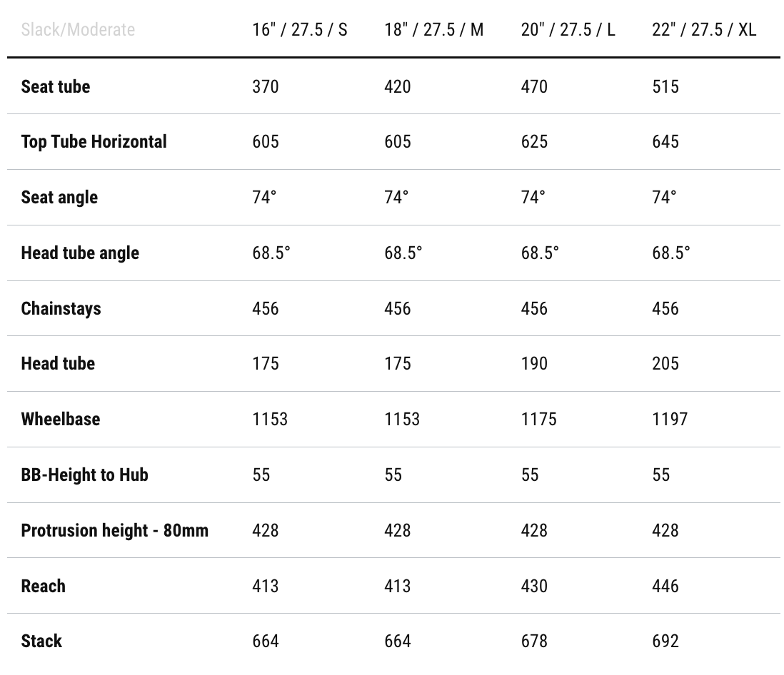The image size is (784, 675).
Task: Click the Wheelbase row label
Action: tap(61, 419)
